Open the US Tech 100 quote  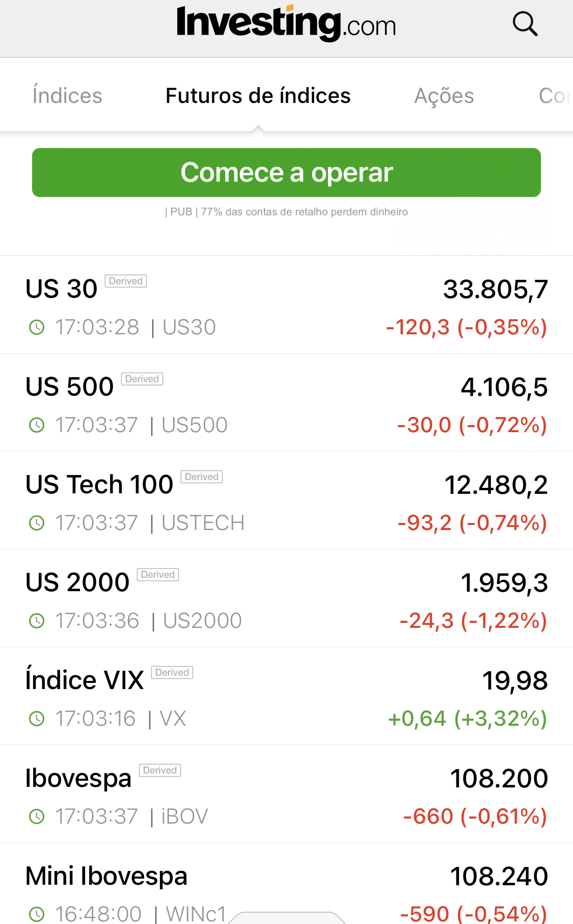(x=99, y=485)
